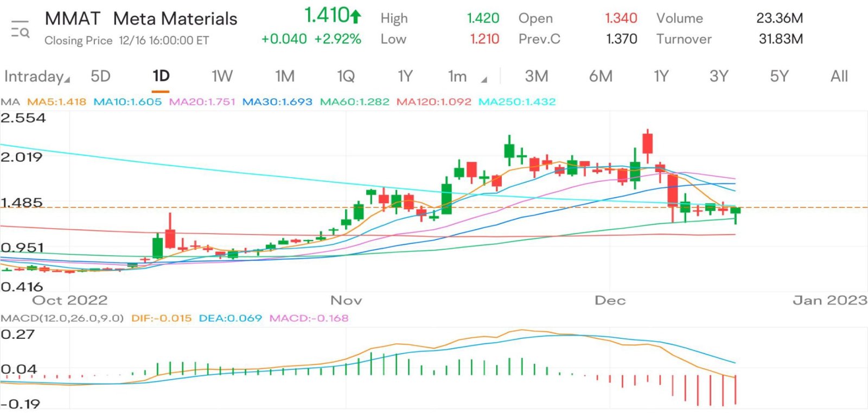
Task: Click the MACD(12.0,26.0,9.0) settings label
Action: point(62,318)
